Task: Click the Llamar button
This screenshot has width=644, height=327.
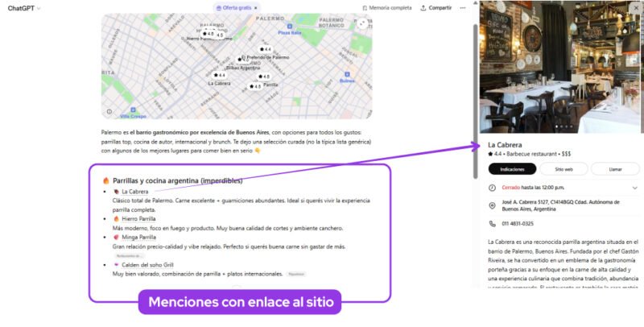Action: tap(615, 169)
